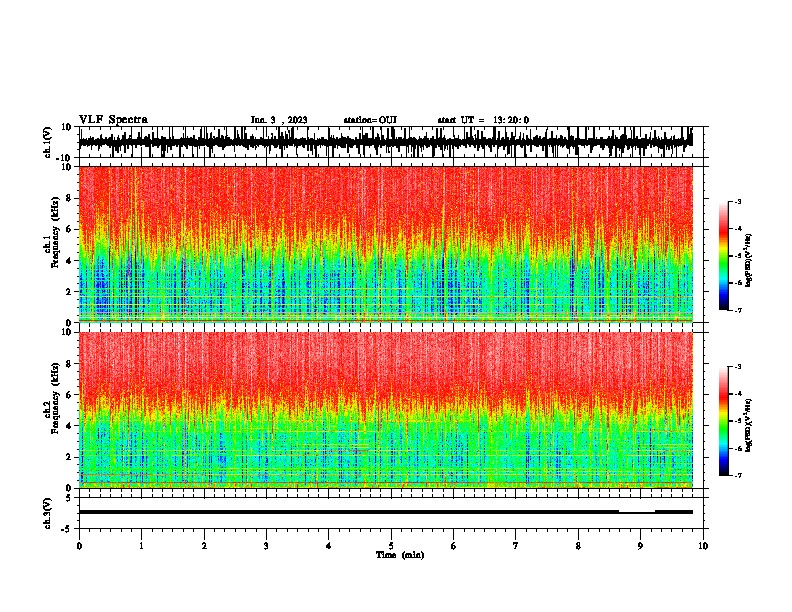The image size is (792, 612).
Task: Click the 'VLF Spectra' title text
Action: (x=113, y=120)
